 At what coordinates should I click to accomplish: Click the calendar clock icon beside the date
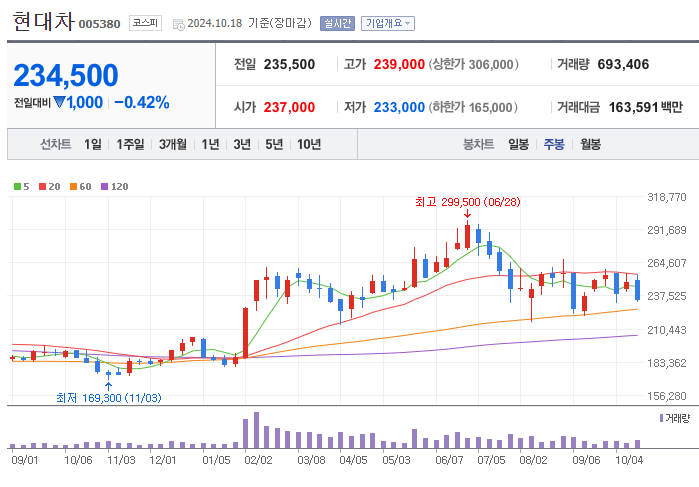178,25
